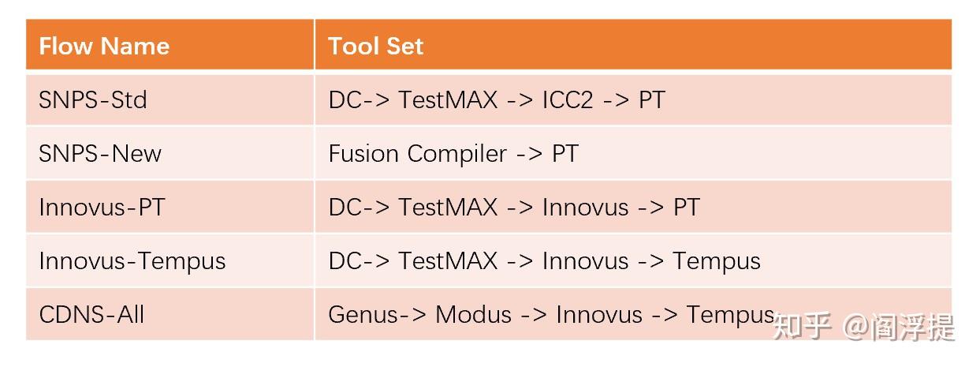The height and width of the screenshot is (367, 980).
Task: Click ICC2 in the SNPS-Std tool set
Action: 568,99
